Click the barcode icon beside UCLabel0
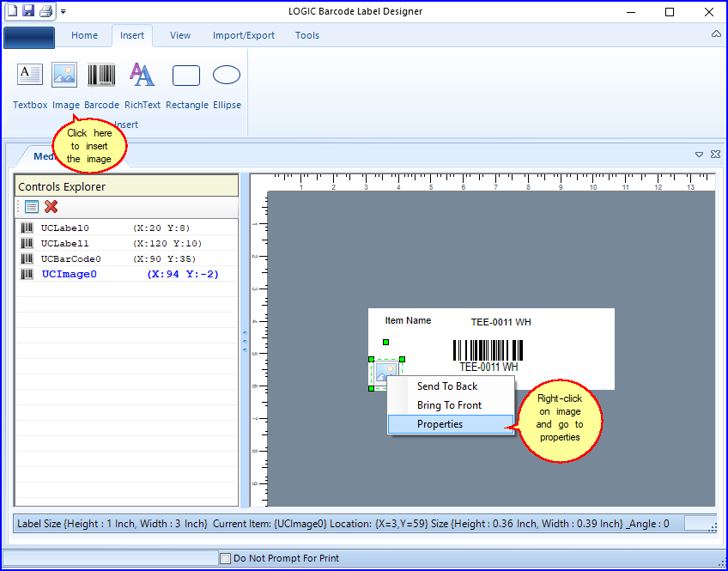 point(27,228)
